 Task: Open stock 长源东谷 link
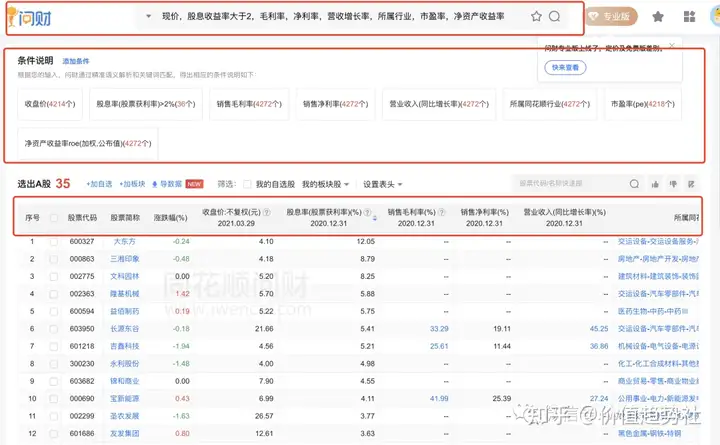[x=124, y=329]
